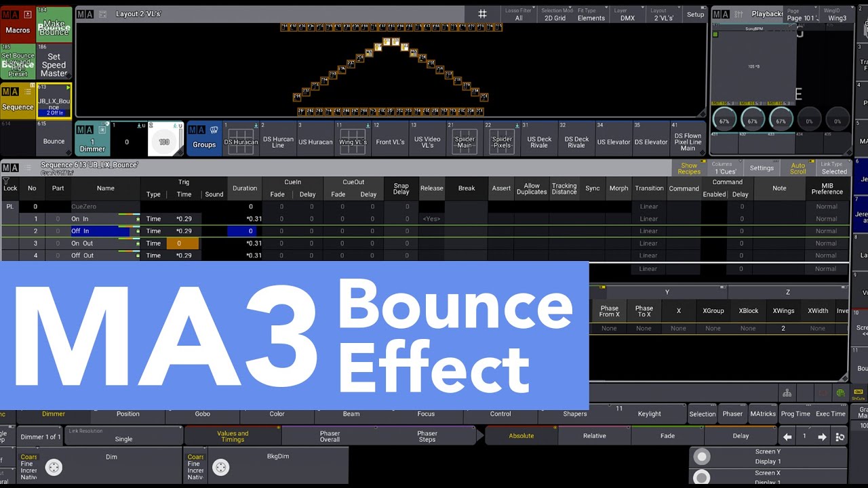
Task: Click the Lock column filter icon
Action: (x=6, y=181)
